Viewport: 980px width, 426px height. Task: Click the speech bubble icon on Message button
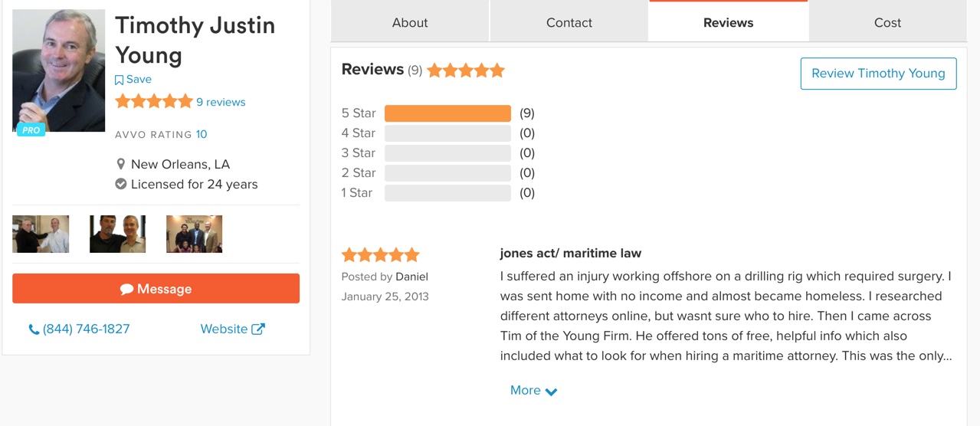pyautogui.click(x=127, y=289)
